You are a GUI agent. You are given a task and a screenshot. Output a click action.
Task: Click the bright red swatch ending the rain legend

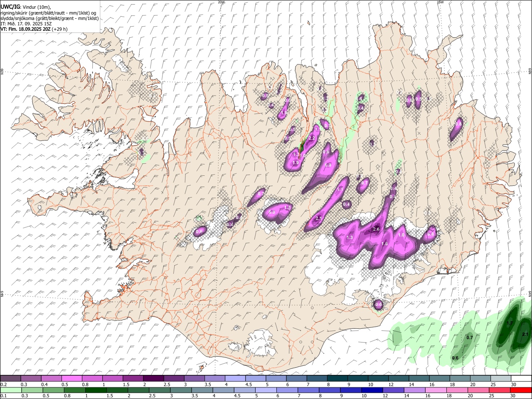tap(520, 390)
